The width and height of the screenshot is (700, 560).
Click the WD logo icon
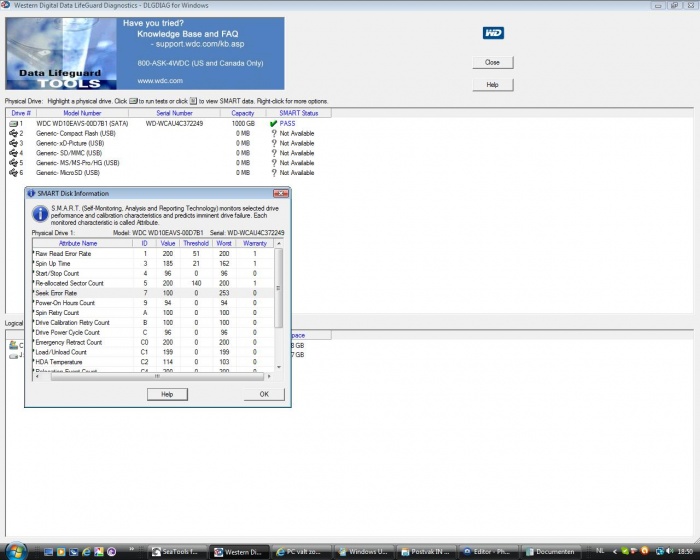coord(493,33)
